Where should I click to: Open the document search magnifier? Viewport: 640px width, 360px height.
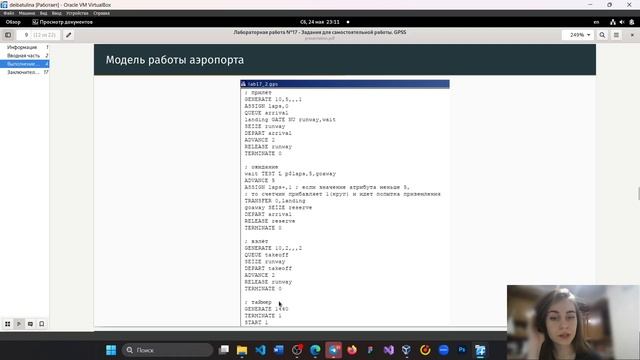point(602,35)
